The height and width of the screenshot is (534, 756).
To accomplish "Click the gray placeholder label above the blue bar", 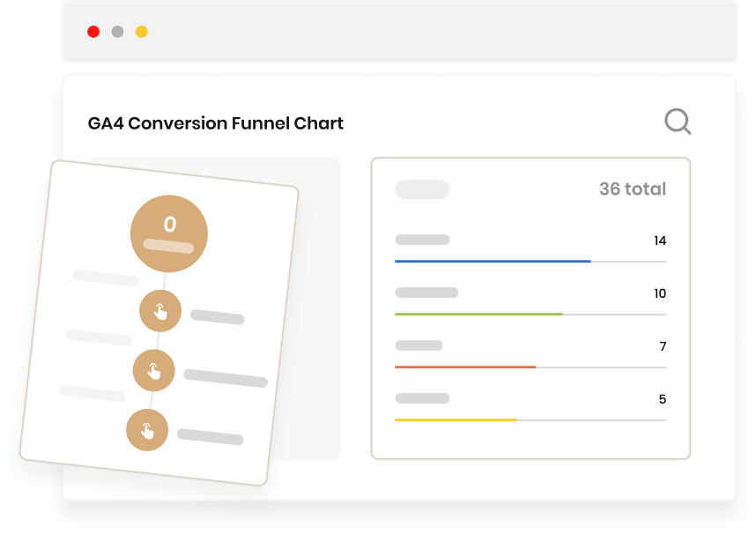I will pyautogui.click(x=421, y=240).
